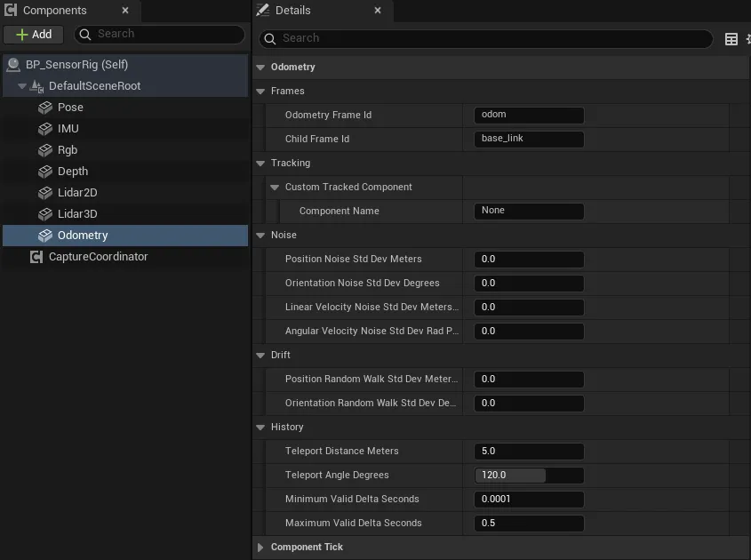The height and width of the screenshot is (560, 751).
Task: Close the Details tab
Action: point(378,10)
